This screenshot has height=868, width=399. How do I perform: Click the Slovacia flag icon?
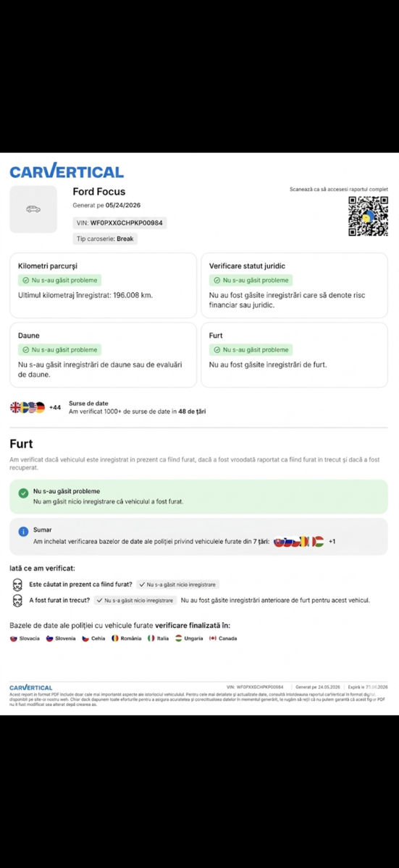14,639
